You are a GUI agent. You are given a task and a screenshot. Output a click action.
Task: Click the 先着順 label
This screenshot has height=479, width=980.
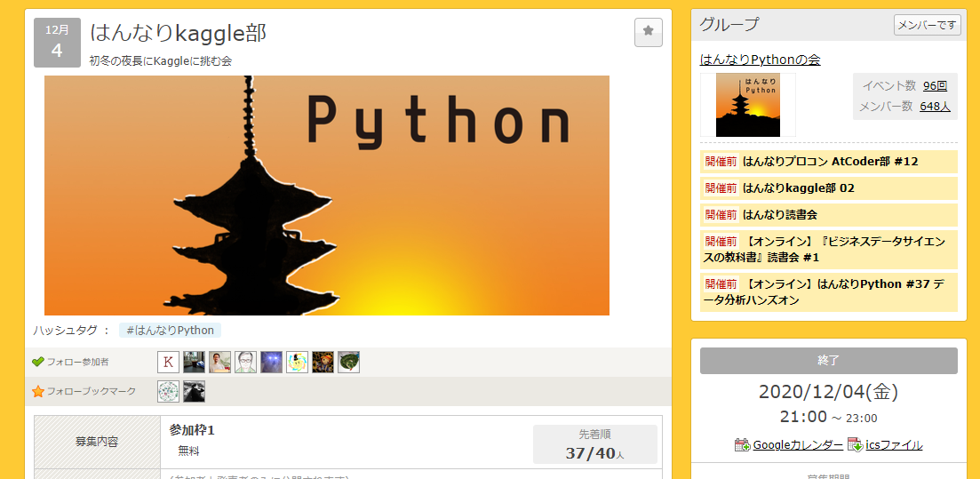(595, 434)
